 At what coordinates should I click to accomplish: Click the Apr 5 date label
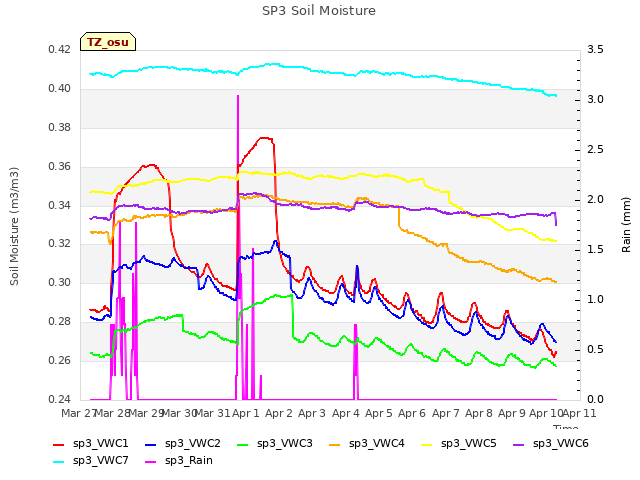[x=379, y=413]
